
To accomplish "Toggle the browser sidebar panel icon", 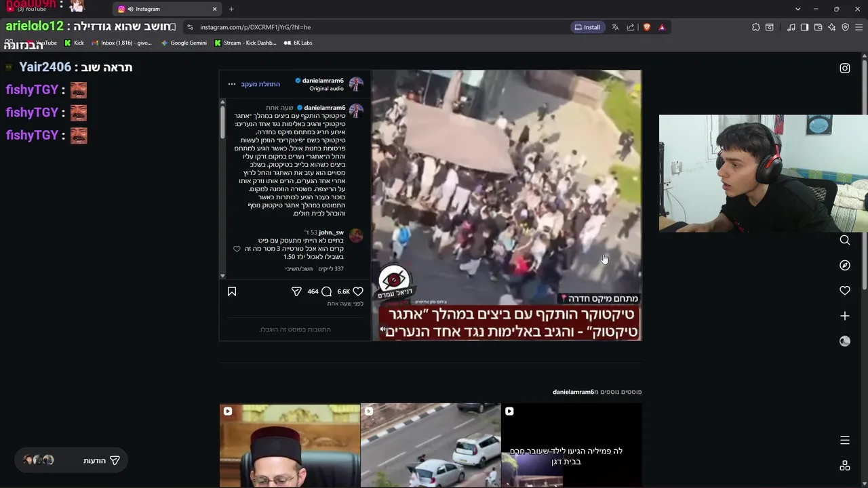I will 804,27.
